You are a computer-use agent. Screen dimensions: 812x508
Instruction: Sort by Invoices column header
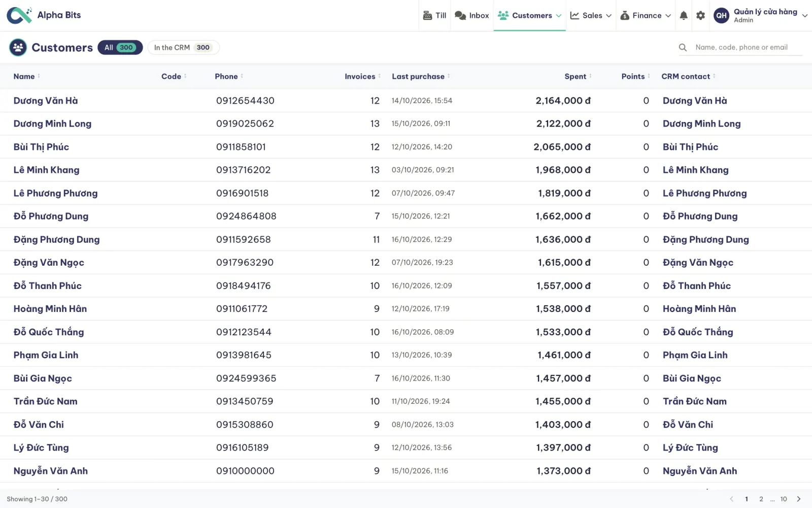point(362,76)
